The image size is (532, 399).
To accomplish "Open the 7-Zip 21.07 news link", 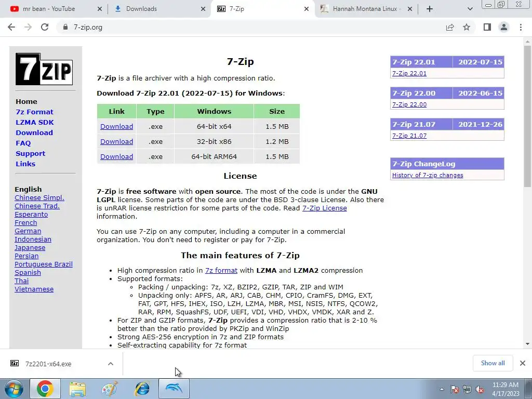I will [x=409, y=136].
